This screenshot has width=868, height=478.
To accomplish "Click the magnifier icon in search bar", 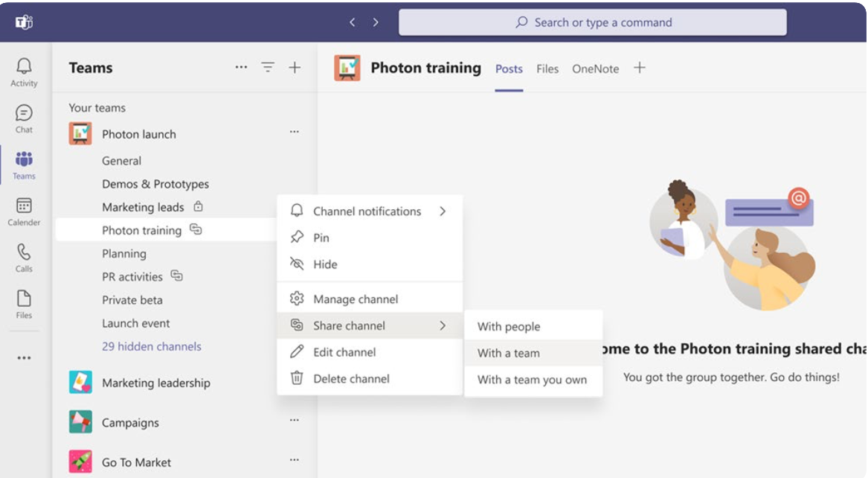I will pos(521,22).
